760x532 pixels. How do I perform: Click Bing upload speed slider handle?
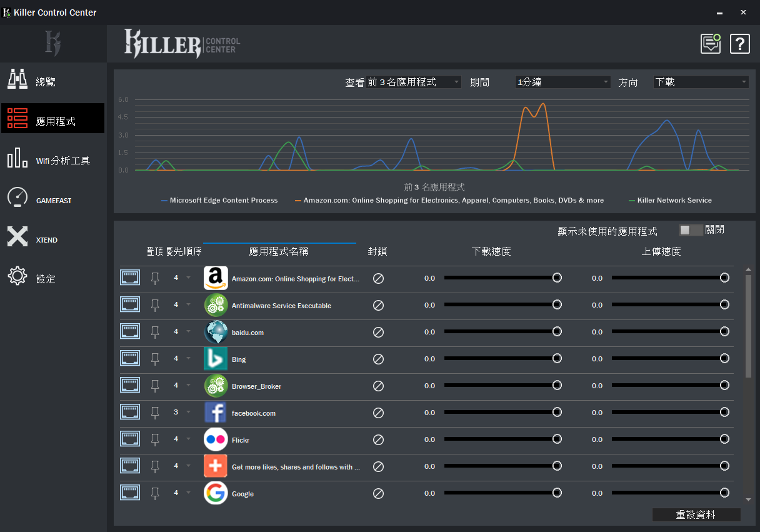pos(724,358)
